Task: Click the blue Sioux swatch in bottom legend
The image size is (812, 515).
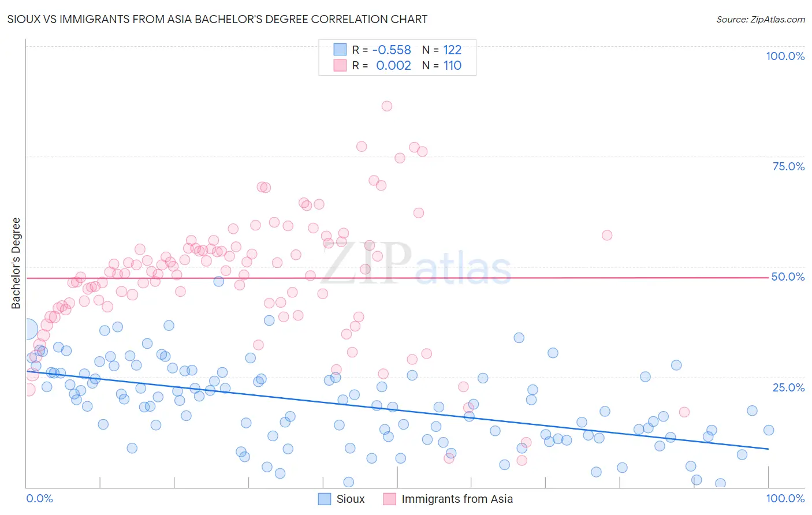Action: point(325,499)
